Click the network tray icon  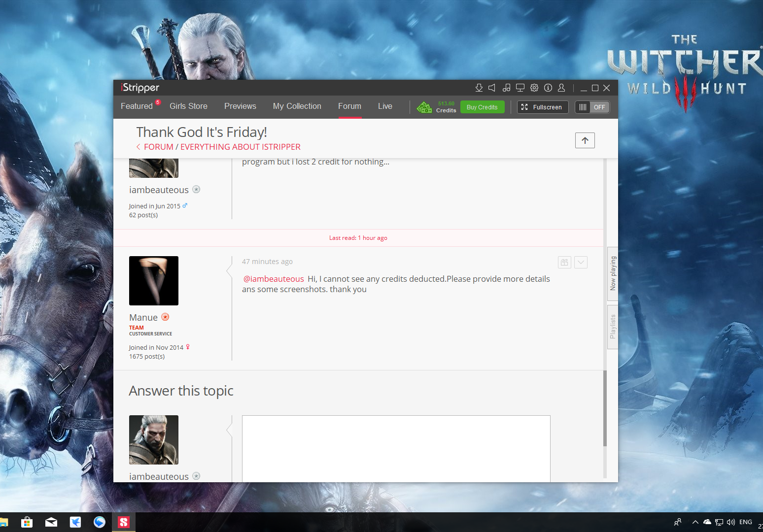(x=719, y=522)
